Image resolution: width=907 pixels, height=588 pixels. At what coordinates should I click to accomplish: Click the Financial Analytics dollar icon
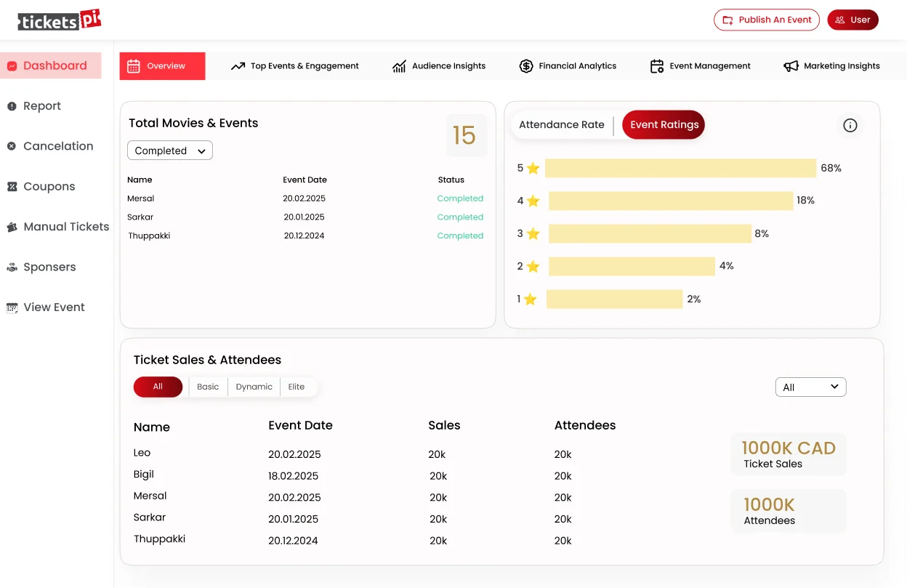pyautogui.click(x=526, y=66)
